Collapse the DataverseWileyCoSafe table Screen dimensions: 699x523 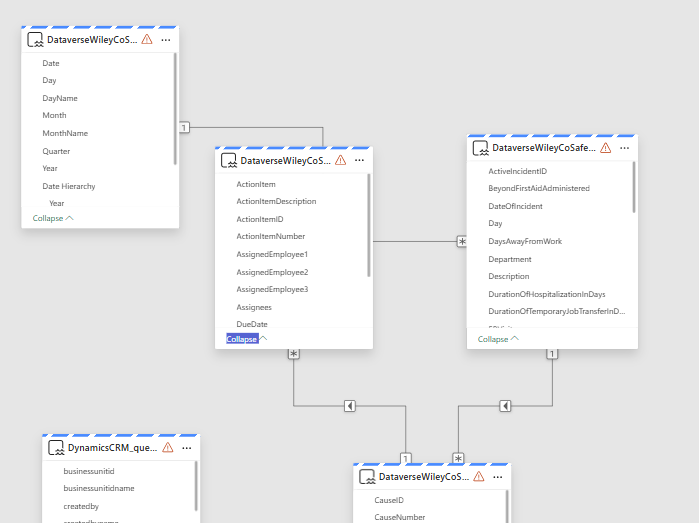pos(498,339)
